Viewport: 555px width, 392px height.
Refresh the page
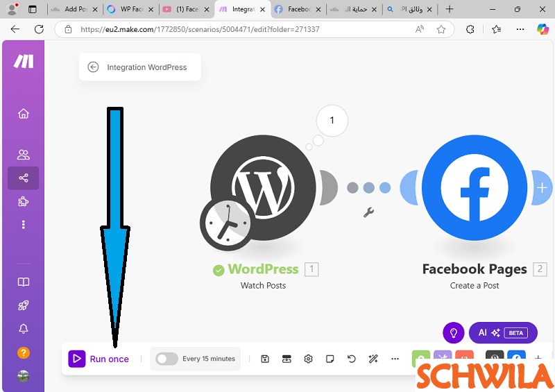click(39, 29)
